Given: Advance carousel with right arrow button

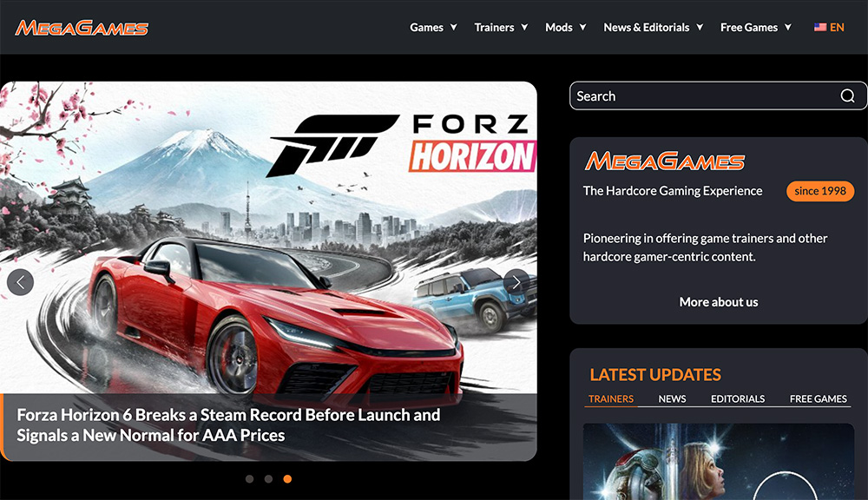Looking at the screenshot, I should pos(516,282).
